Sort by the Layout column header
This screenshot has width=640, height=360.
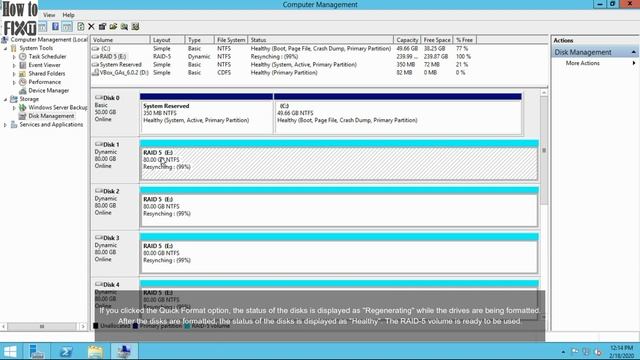[x=167, y=40]
